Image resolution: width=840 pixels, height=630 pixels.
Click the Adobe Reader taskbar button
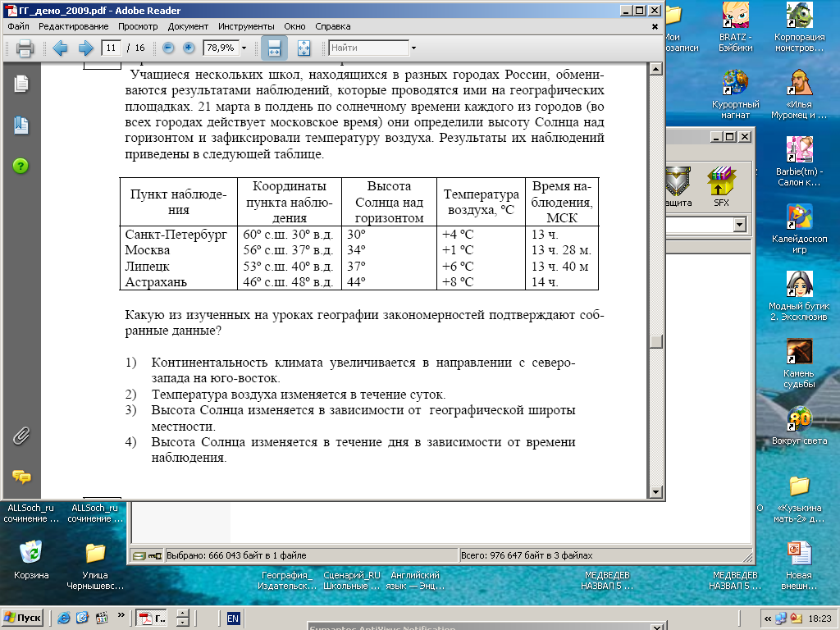[152, 619]
